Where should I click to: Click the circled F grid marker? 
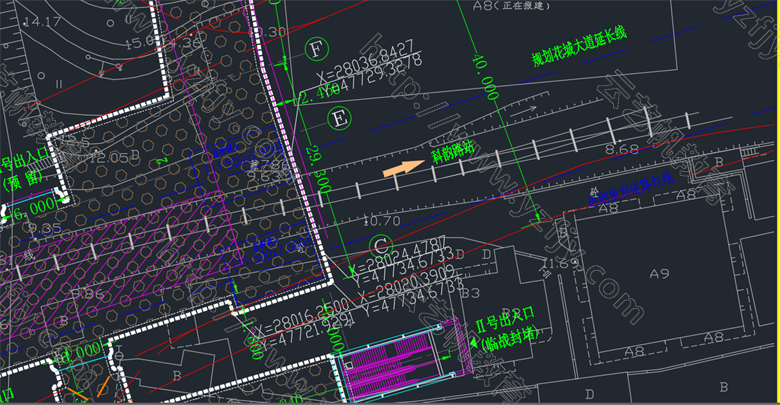316,49
